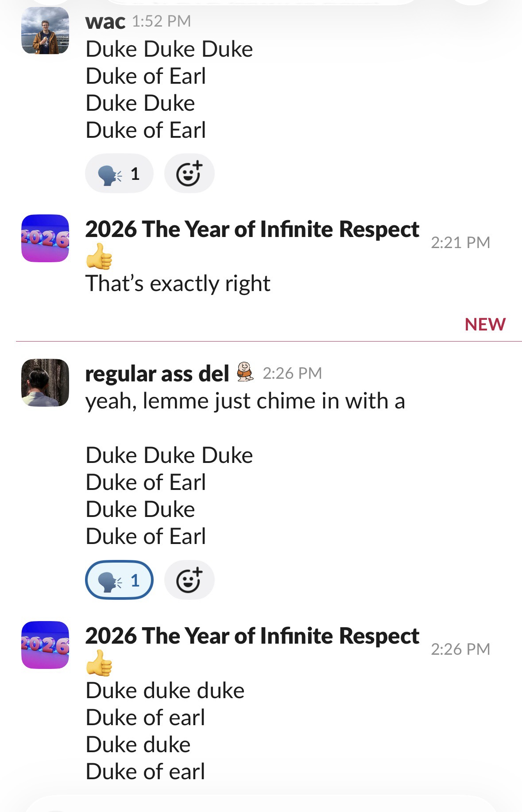Tap the "That's exactly right" message
This screenshot has width=522, height=812.
(178, 284)
